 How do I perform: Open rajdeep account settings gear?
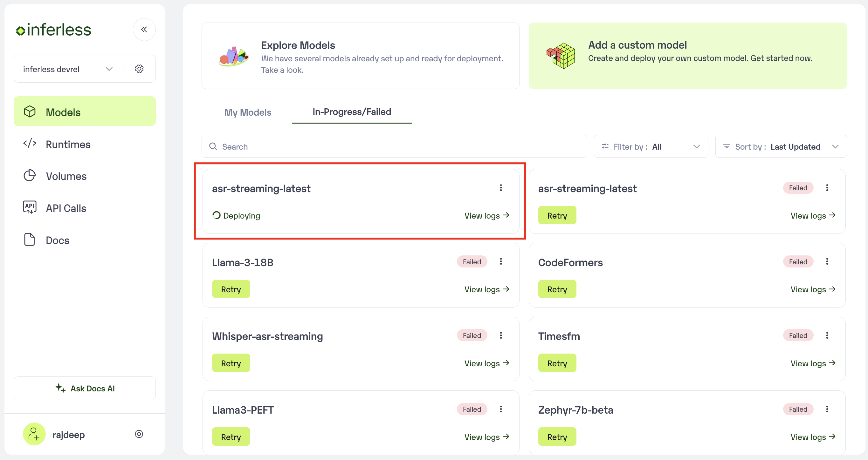click(139, 434)
